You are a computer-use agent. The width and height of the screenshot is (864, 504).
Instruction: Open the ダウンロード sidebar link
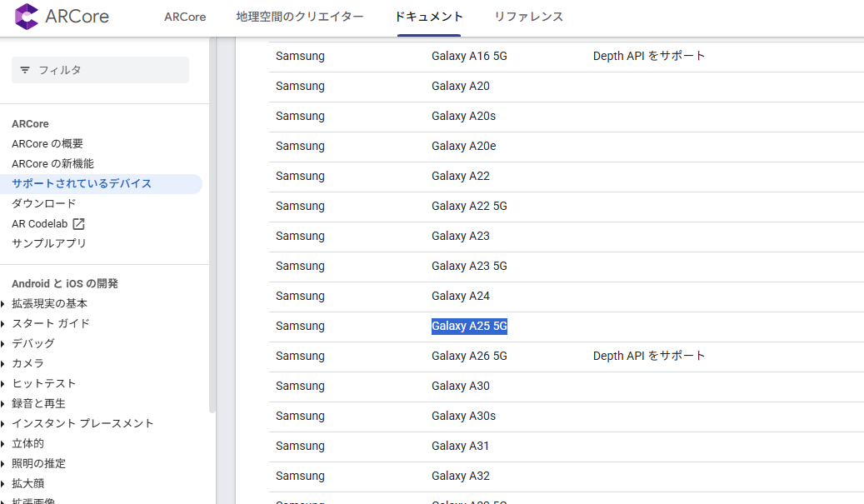click(x=44, y=203)
